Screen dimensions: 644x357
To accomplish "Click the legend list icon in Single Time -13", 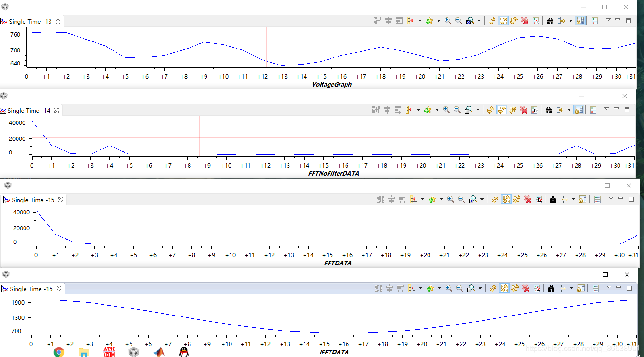I will point(594,21).
